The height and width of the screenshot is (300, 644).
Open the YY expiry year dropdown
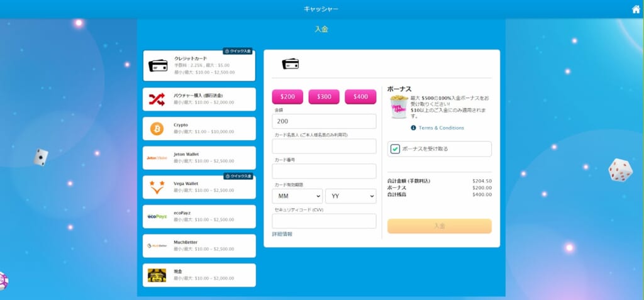pos(351,196)
